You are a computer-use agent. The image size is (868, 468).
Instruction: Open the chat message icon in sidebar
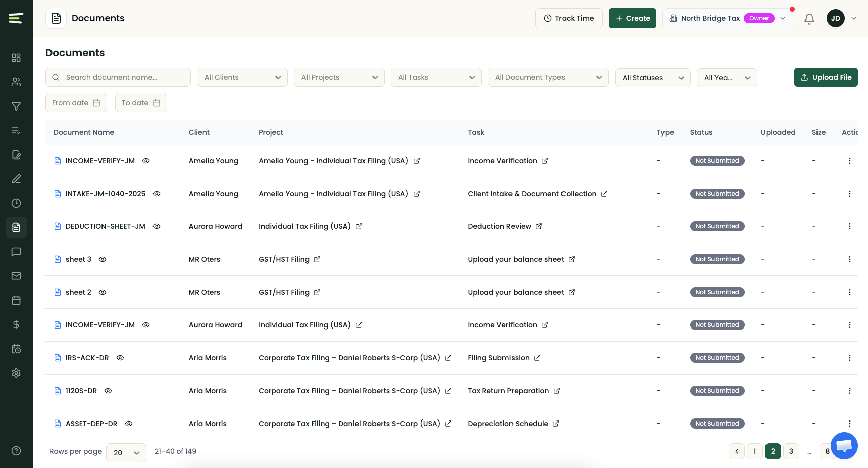[16, 252]
